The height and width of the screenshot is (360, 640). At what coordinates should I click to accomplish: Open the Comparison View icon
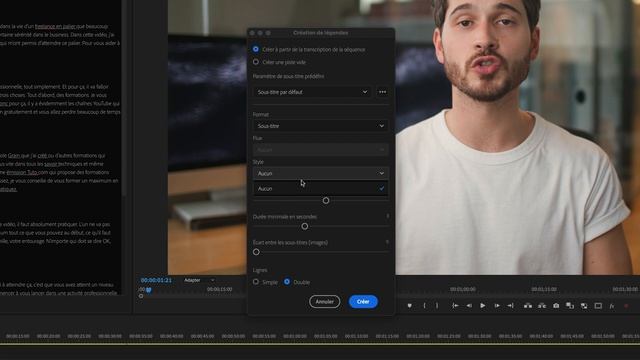(570, 306)
